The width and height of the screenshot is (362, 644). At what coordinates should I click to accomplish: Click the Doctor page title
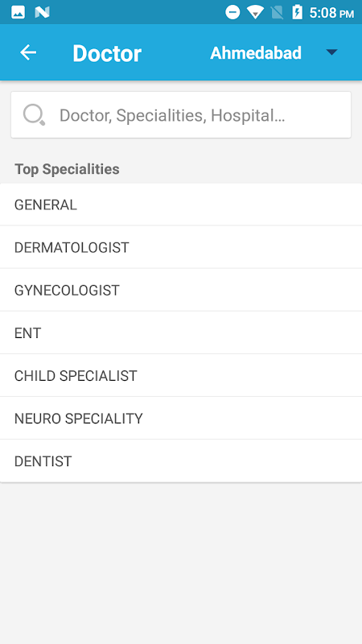(x=107, y=53)
